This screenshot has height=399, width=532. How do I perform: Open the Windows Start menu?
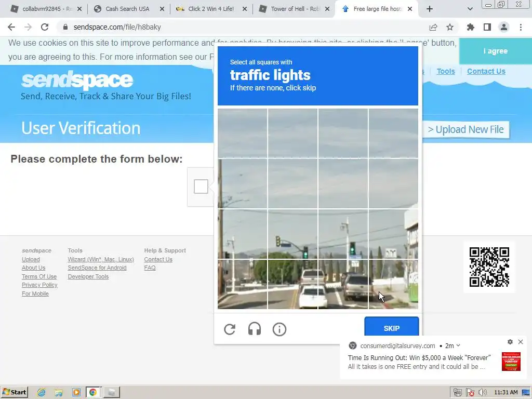point(15,393)
